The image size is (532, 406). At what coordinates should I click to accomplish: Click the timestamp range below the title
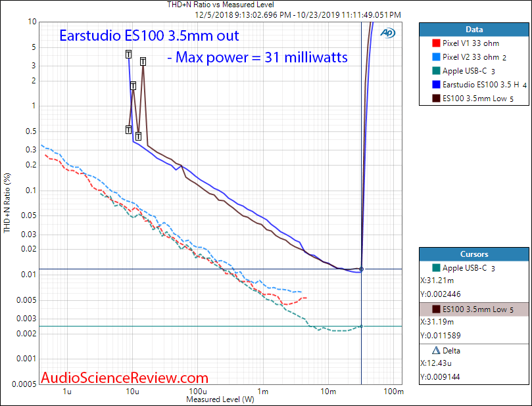[x=298, y=15]
